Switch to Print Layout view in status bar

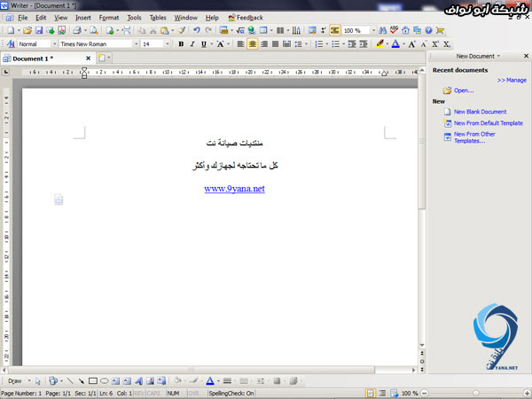[x=371, y=393]
